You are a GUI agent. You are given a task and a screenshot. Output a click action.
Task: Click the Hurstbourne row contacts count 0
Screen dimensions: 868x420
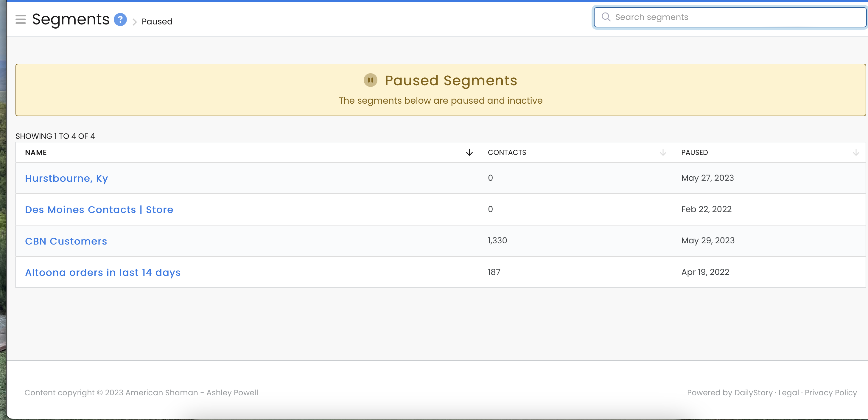pos(490,178)
